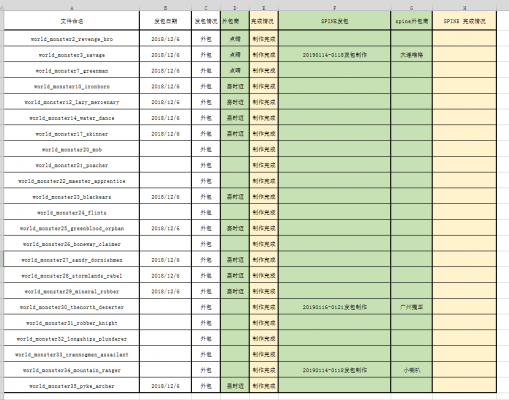Screen dimensions: 509x400
Task: Click world_monster12_lazy_mercenary cell
Action: 72,102
